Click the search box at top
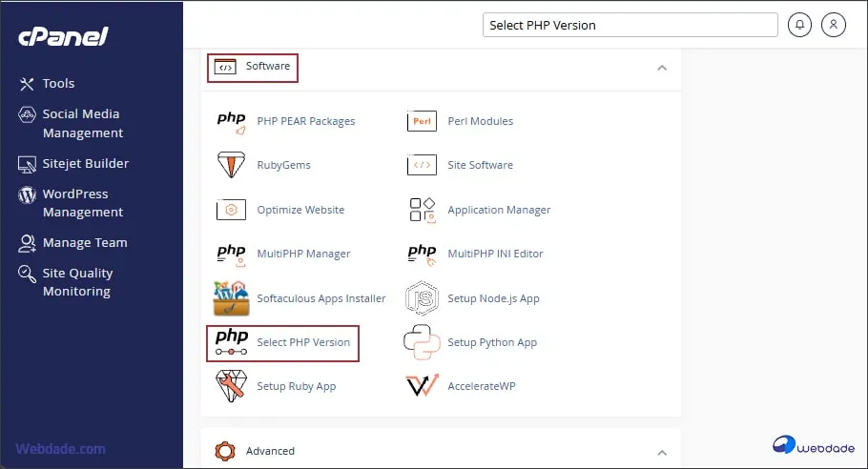Screen dimensions: 868x469 point(630,26)
